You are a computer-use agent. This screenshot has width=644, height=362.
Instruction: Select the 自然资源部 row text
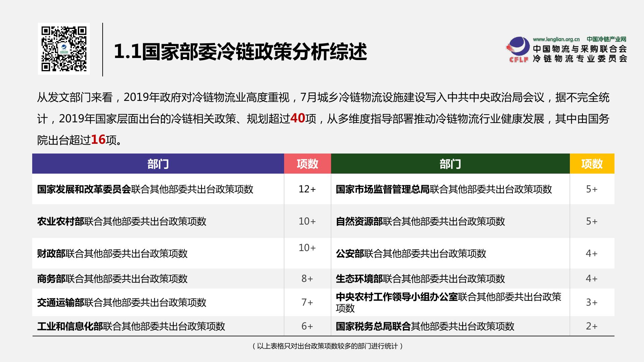tap(420, 222)
